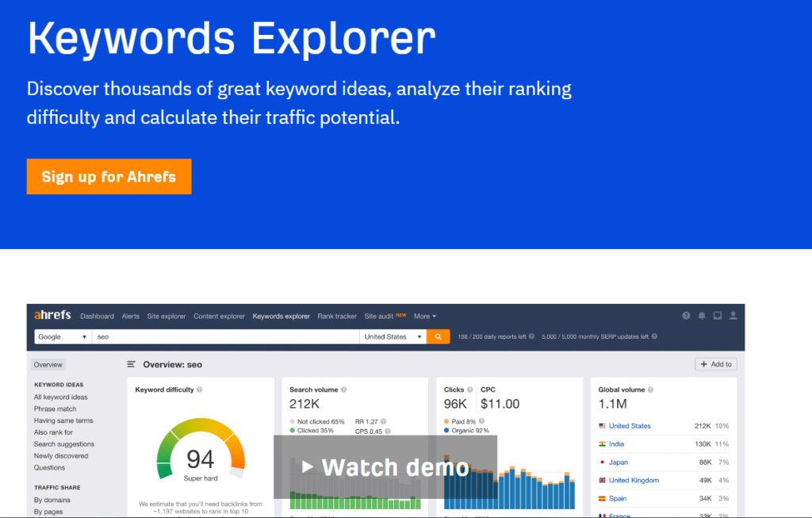Click the user profile icon
Viewport: 812px width, 518px height.
pyautogui.click(x=733, y=316)
